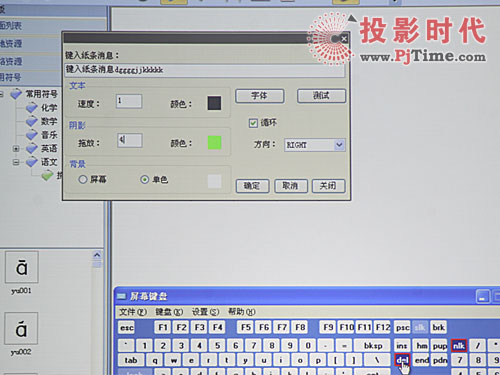Click the pdn key on screen keyboard
This screenshot has width=500, height=375.
(x=440, y=360)
